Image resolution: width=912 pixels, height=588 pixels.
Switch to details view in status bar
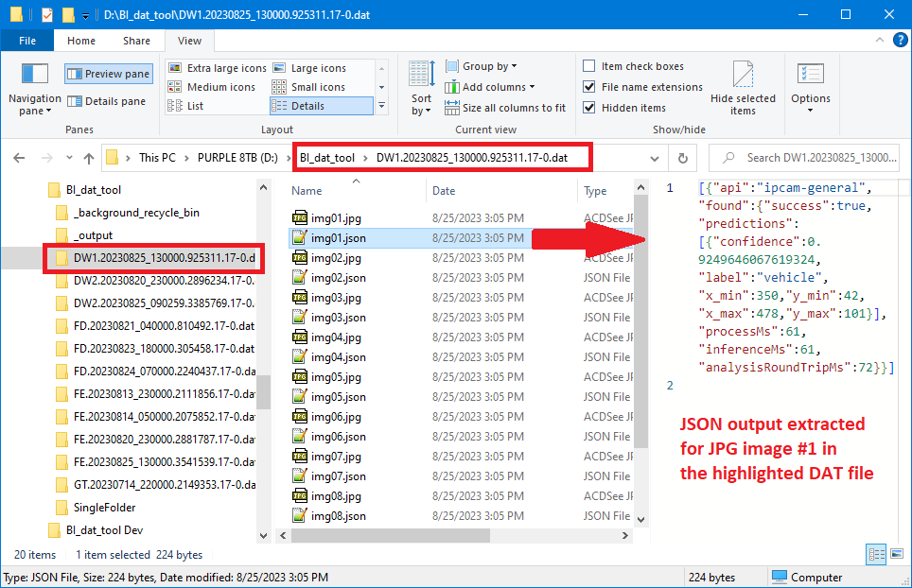[x=876, y=554]
